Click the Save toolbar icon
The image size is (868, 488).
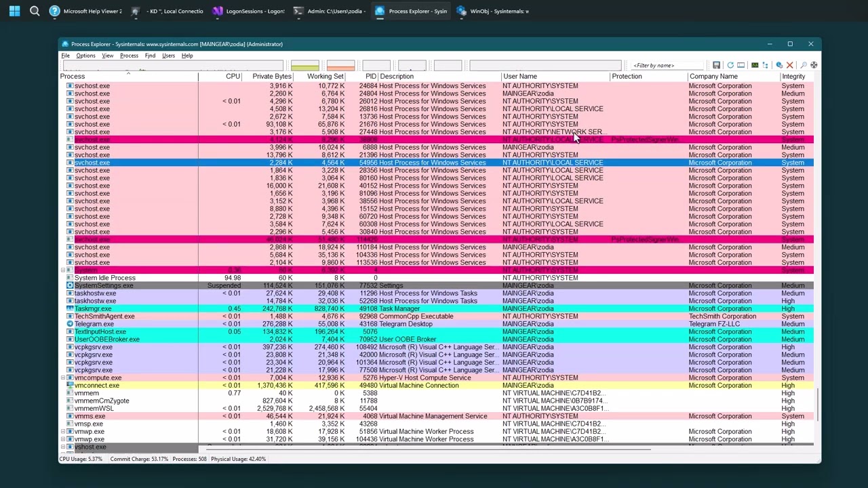[x=716, y=65]
